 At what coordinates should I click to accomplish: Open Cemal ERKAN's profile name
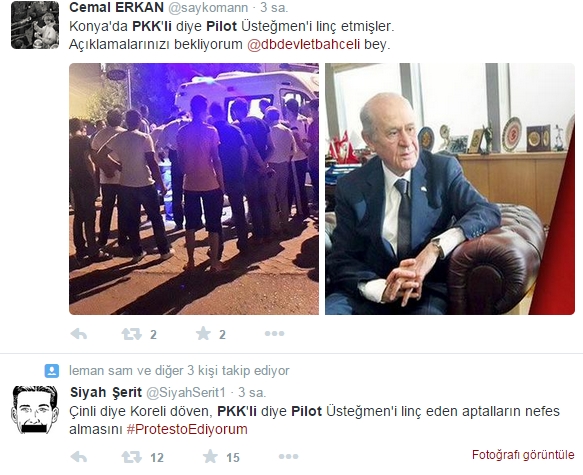pos(116,7)
